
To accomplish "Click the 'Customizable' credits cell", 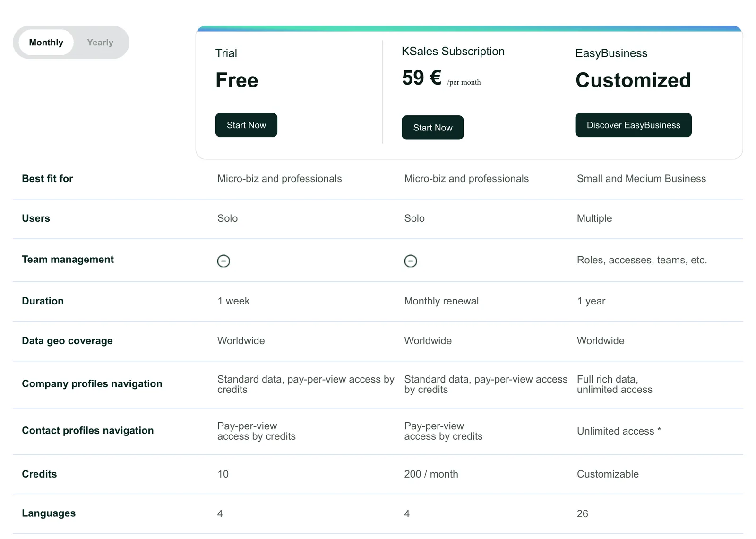I will (608, 474).
